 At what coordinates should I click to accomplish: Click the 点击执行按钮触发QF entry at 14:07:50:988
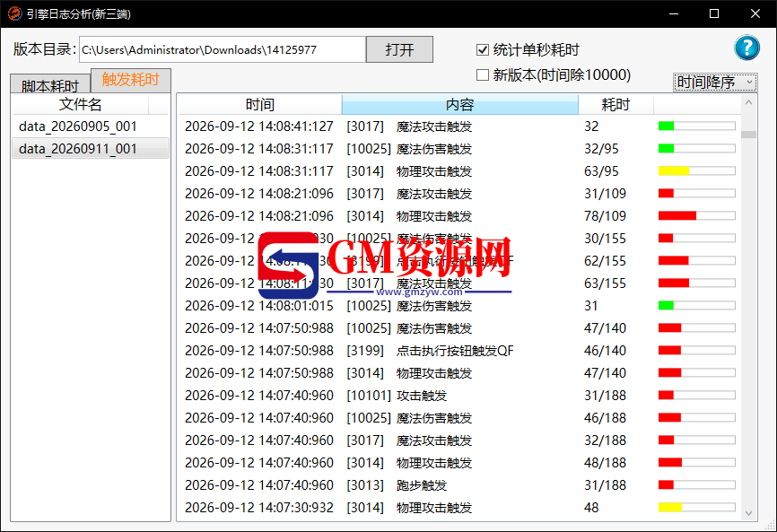(430, 351)
